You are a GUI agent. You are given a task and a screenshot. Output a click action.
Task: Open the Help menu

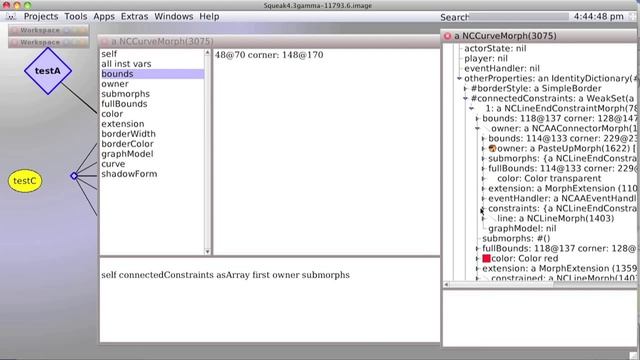(209, 17)
